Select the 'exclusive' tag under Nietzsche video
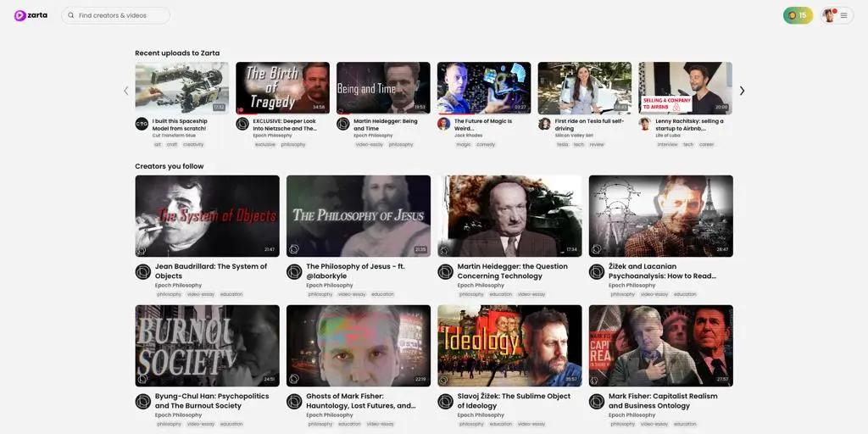Screen dimensions: 868x434 coord(264,144)
